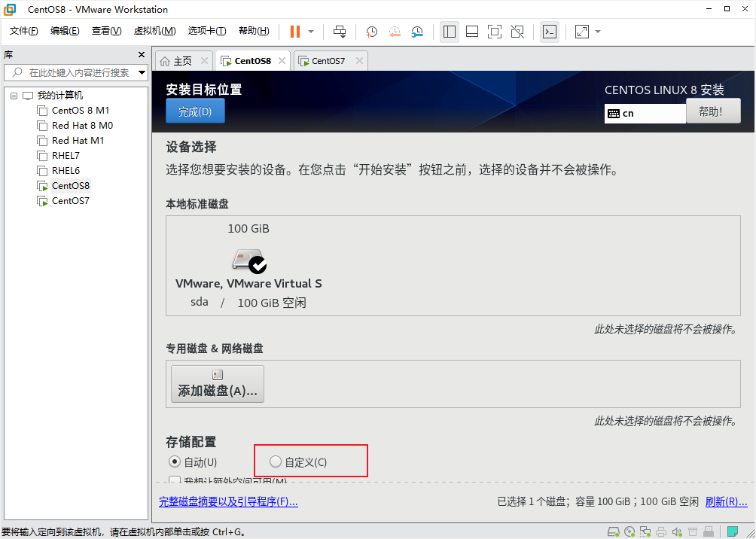Pause the running virtual machine
756x539 pixels.
[295, 32]
